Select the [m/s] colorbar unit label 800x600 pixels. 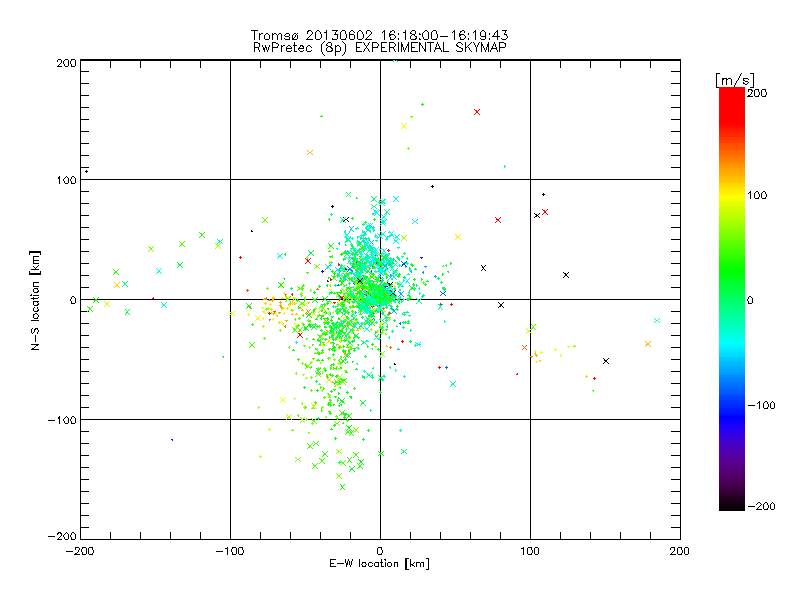(x=735, y=80)
